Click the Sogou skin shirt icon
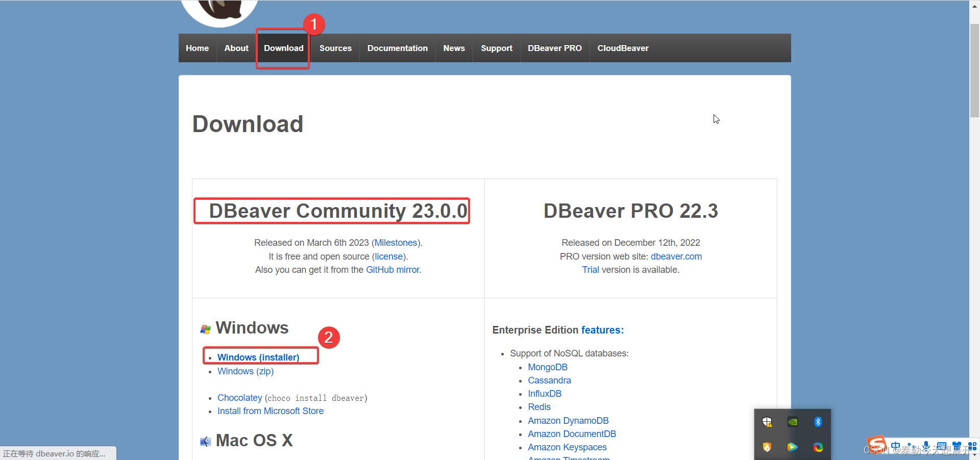Viewport: 980px width, 460px height. 957,446
